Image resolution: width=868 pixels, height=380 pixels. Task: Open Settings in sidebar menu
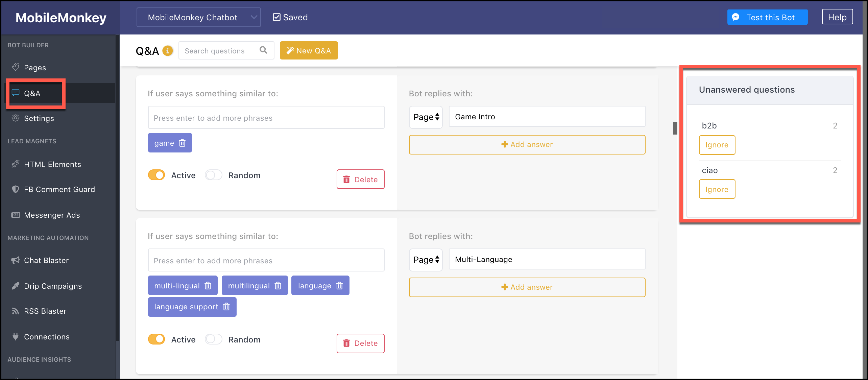[x=39, y=118]
